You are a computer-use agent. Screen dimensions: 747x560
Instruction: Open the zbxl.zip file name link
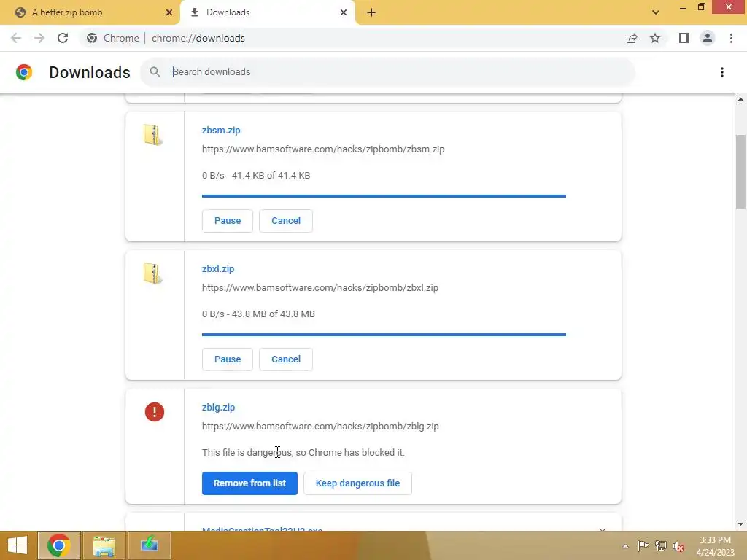click(218, 269)
